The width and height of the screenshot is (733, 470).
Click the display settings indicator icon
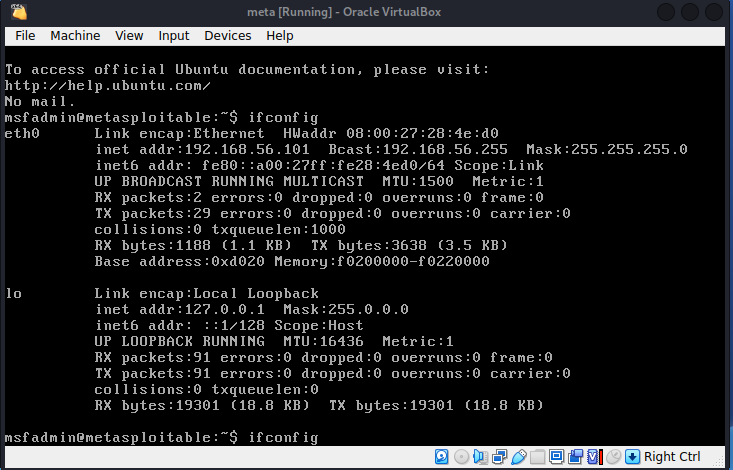point(556,456)
